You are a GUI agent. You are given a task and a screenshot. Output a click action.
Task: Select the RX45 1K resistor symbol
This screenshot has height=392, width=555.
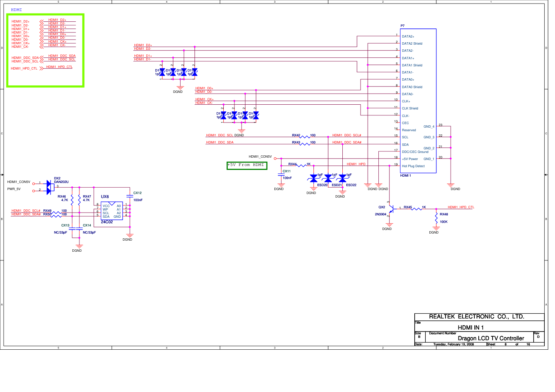(416, 209)
